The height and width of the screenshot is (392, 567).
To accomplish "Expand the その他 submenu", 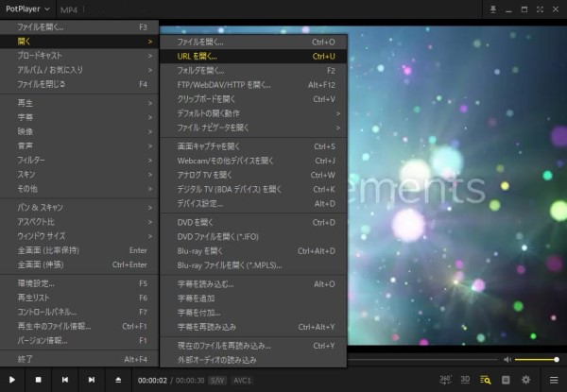I will 79,189.
